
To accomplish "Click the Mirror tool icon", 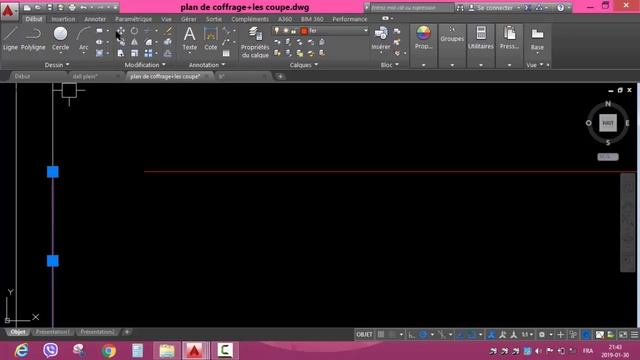I will (134, 42).
